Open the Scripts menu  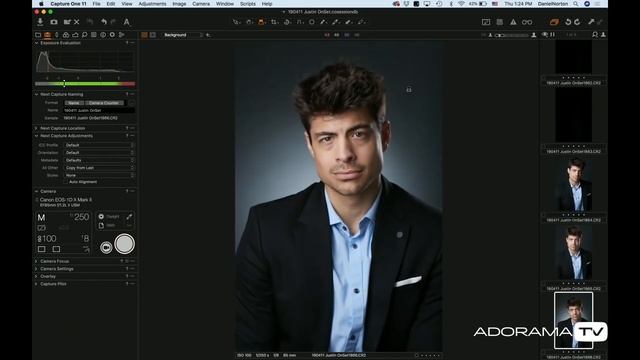[248, 4]
